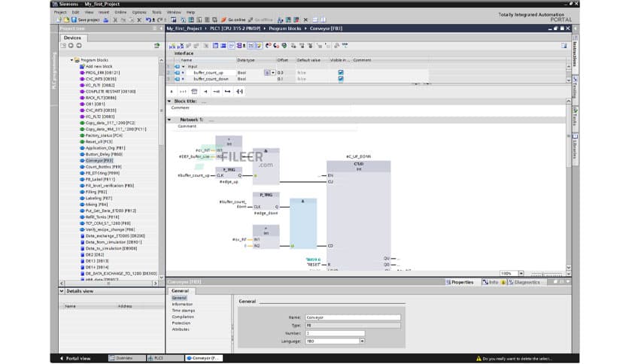
Task: Open the Edit menu
Action: (75, 12)
